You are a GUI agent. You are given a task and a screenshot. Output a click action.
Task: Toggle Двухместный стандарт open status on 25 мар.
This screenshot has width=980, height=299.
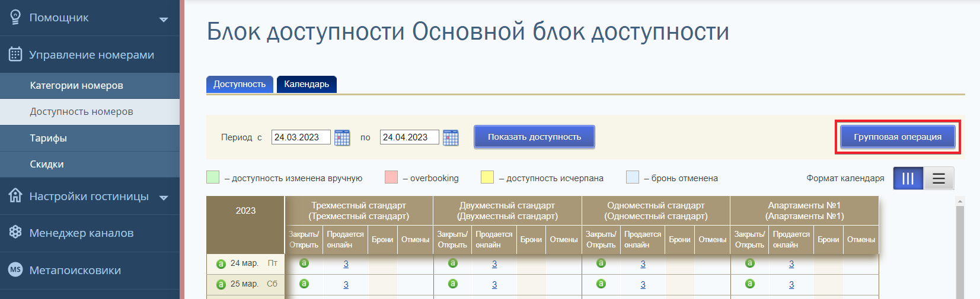453,284
